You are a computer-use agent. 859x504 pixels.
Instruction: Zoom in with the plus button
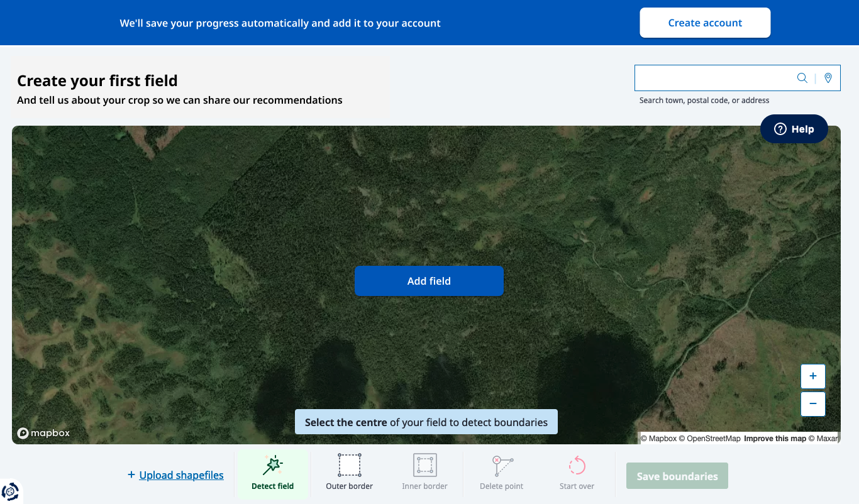[813, 376]
